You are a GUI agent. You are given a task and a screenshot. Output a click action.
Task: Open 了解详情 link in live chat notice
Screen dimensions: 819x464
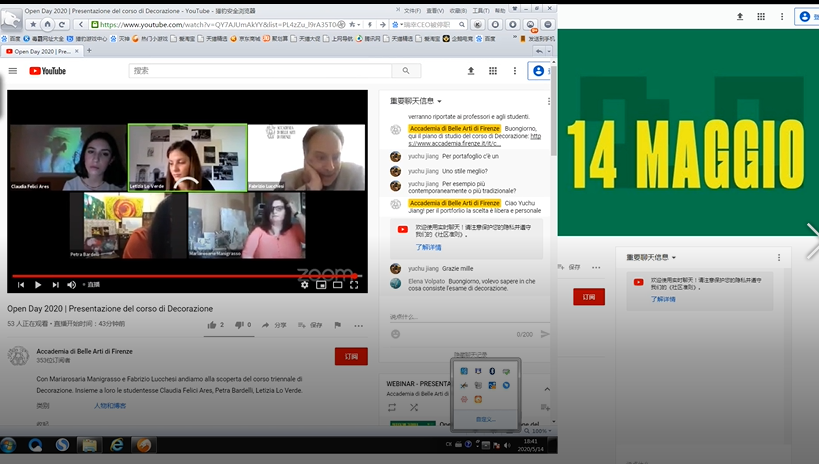point(428,247)
